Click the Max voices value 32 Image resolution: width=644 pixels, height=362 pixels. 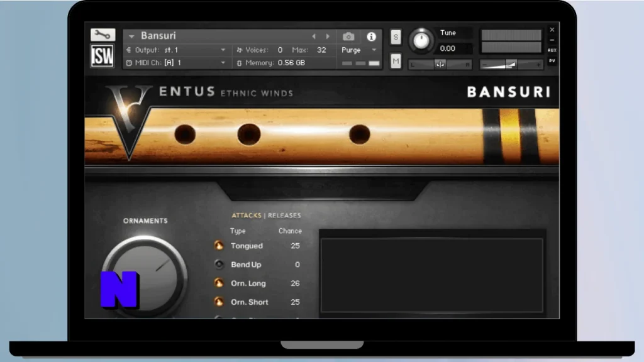pyautogui.click(x=321, y=50)
